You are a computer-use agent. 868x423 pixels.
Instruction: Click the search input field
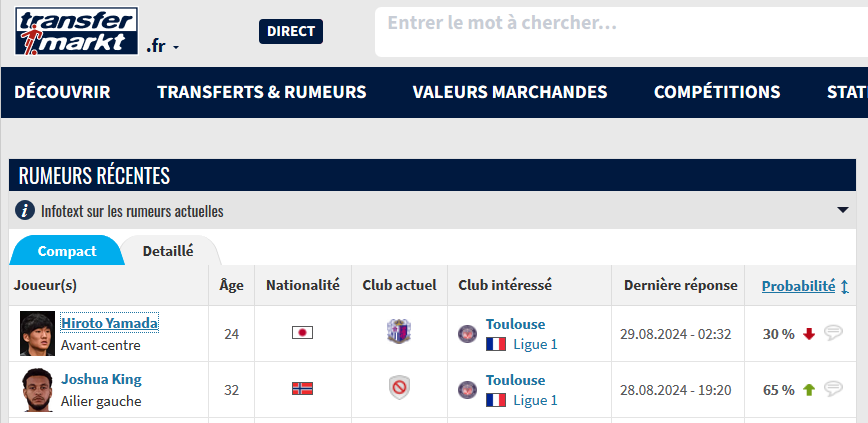coord(621,32)
